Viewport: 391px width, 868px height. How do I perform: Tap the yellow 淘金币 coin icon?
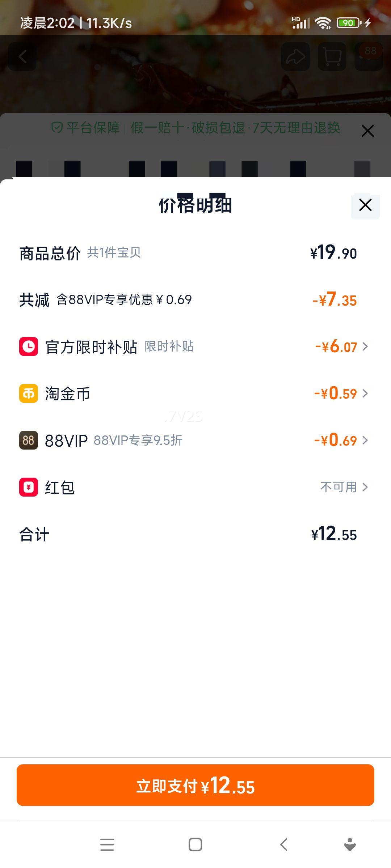(x=29, y=393)
